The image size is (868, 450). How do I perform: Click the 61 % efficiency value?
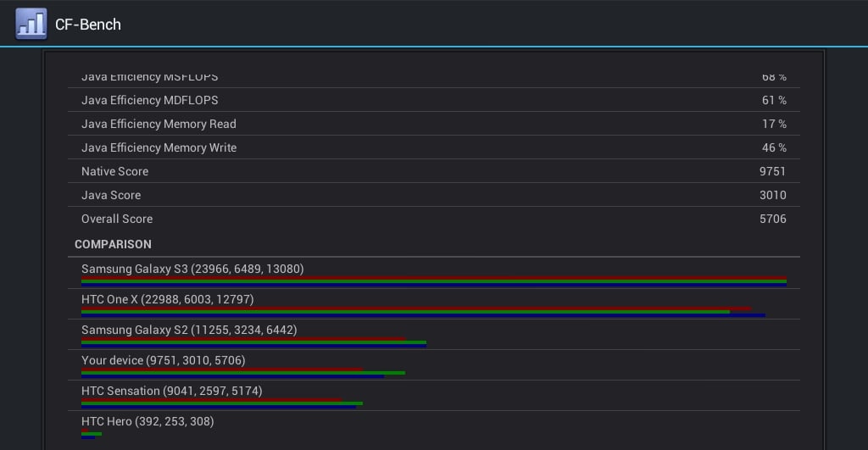pos(774,100)
